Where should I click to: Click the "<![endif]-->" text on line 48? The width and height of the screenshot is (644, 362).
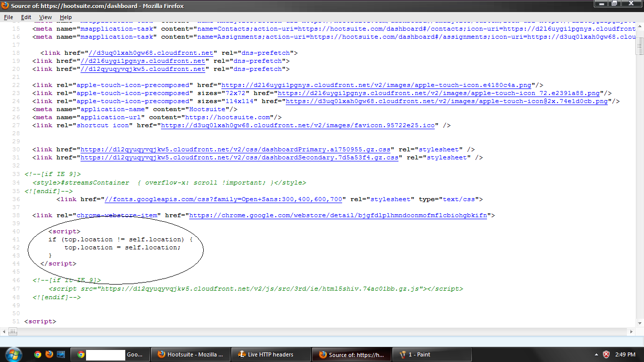point(56,297)
